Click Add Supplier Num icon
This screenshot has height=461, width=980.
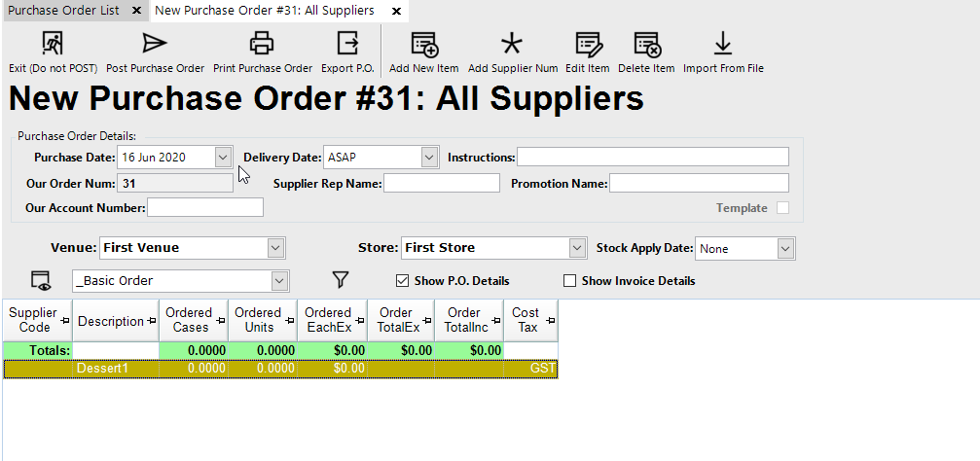coord(512,44)
